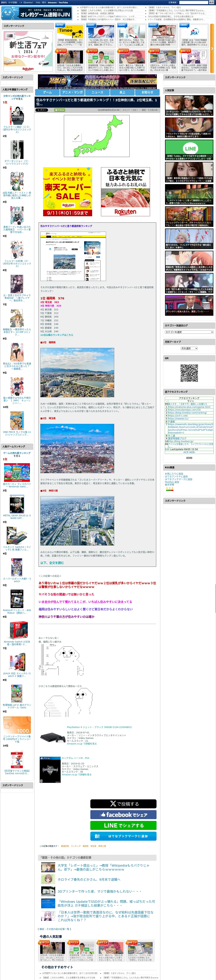
Task: Click the Saitama cityscape photo under 2位 埼玉県
Action: pyautogui.click(x=77, y=449)
